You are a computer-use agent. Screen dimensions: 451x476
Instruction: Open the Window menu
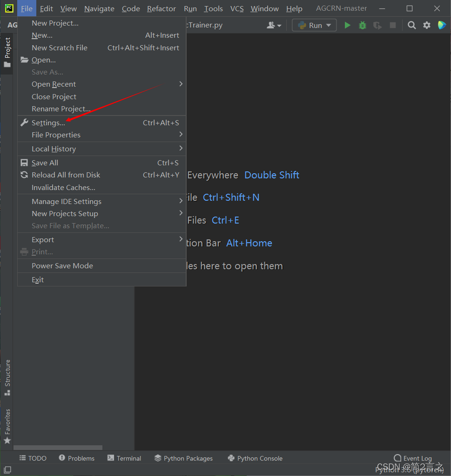(x=264, y=8)
